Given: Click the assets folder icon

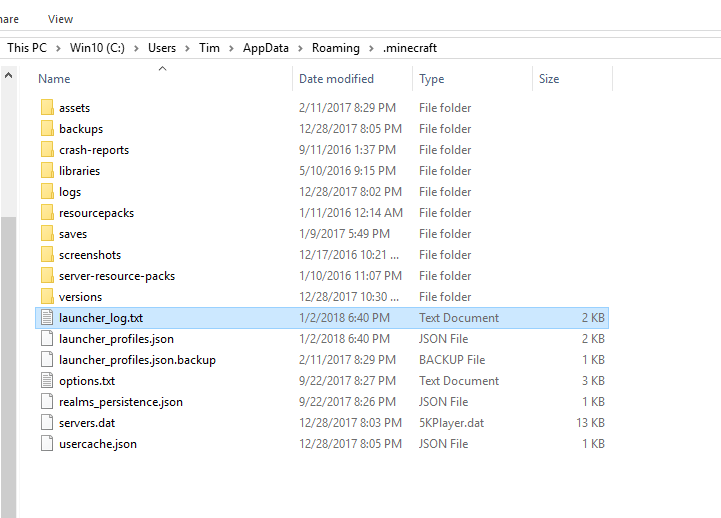Looking at the screenshot, I should click(x=46, y=108).
